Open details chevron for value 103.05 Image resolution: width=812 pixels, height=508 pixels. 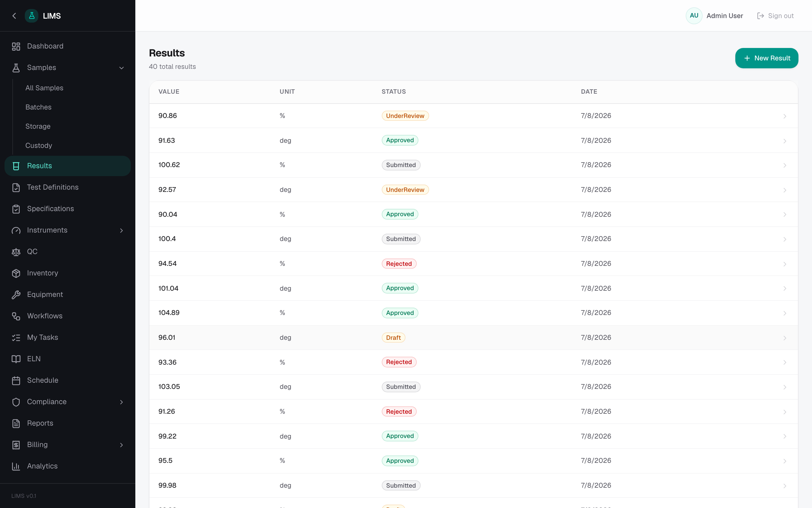tap(784, 387)
